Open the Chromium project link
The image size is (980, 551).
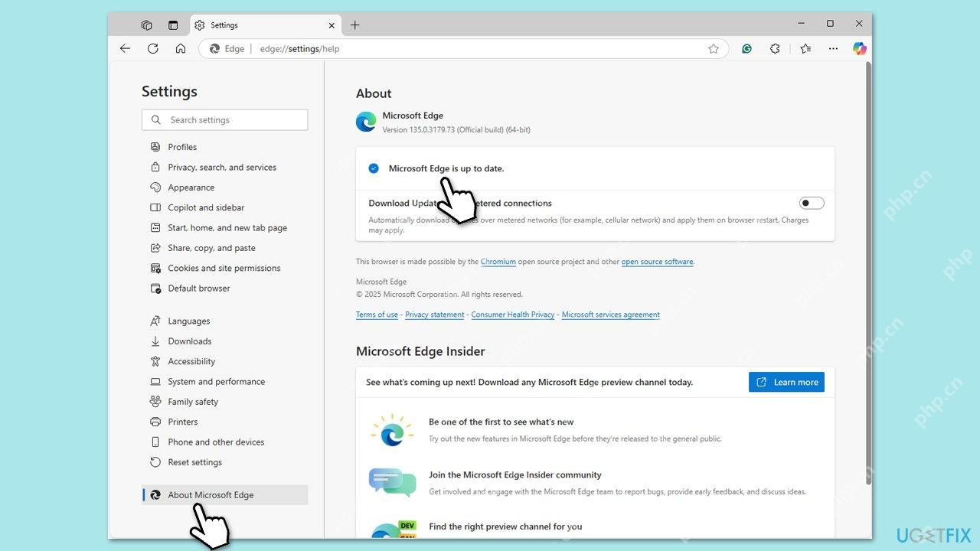(498, 261)
